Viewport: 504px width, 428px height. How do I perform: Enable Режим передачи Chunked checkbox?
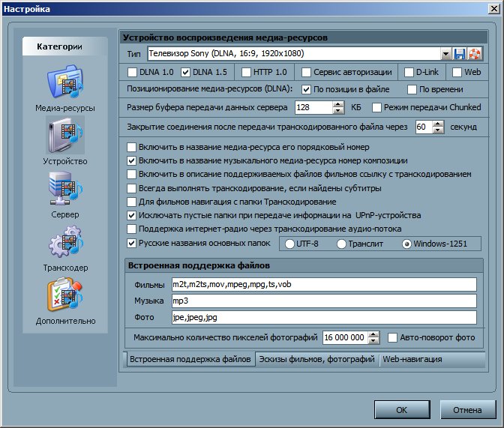click(x=376, y=107)
